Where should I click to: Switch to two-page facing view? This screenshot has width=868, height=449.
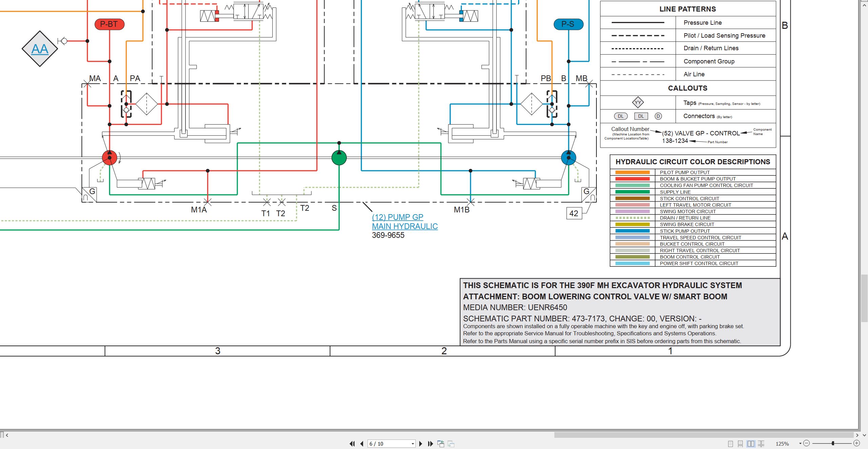[x=751, y=444]
